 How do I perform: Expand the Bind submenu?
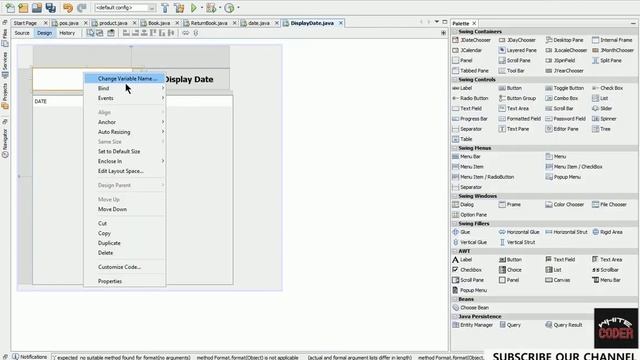point(124,88)
